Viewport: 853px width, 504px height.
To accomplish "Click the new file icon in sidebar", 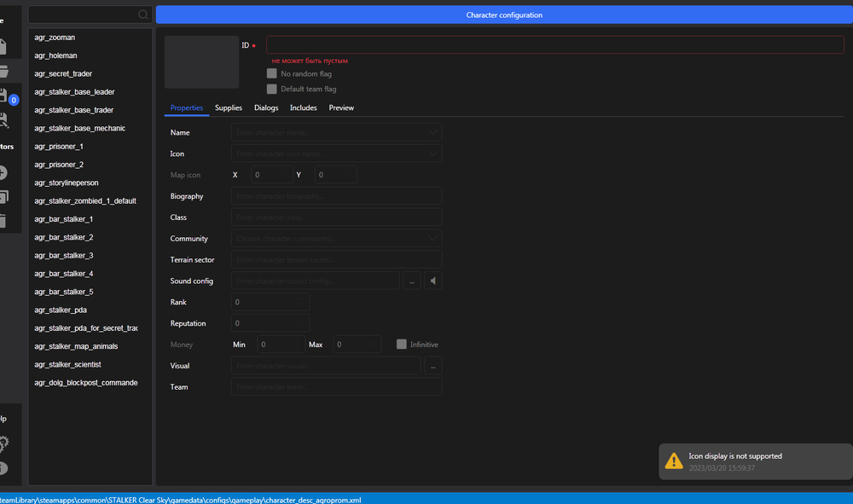I will [4, 45].
